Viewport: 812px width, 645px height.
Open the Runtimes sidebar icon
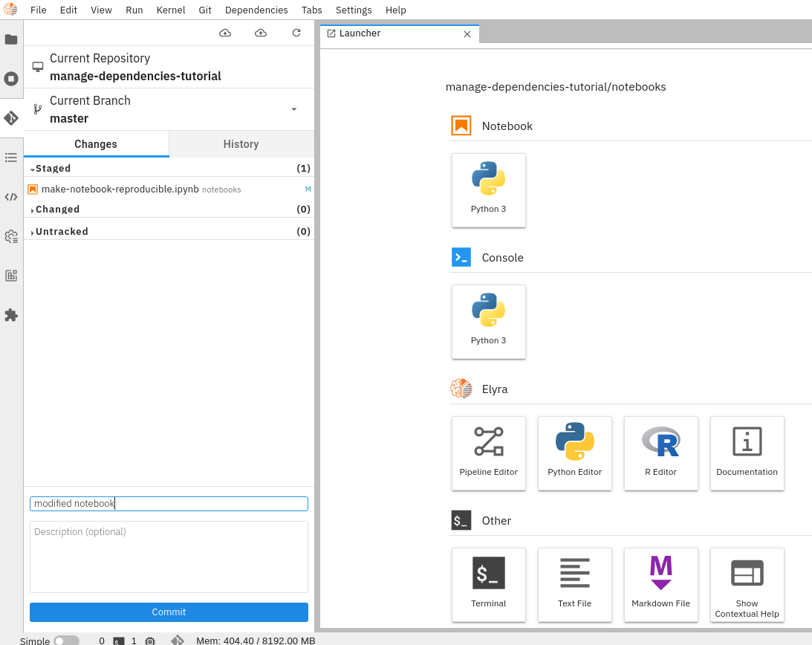(x=11, y=236)
